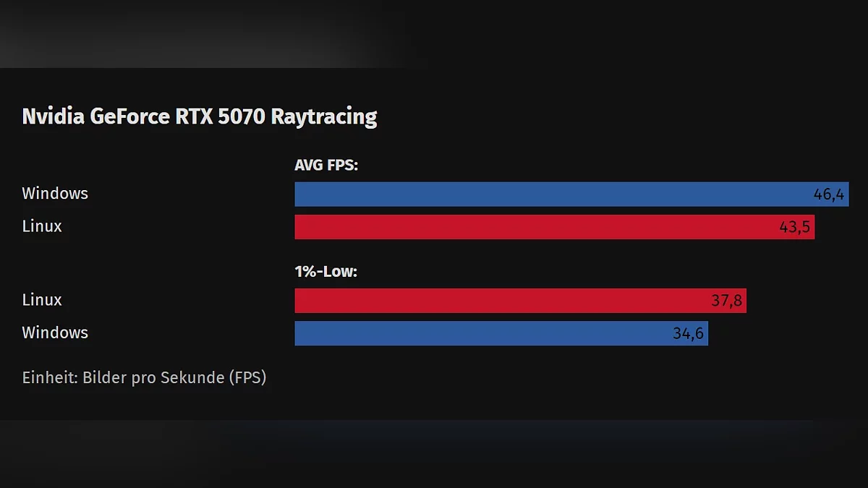This screenshot has width=868, height=488.
Task: Click the 34,6 value label
Action: click(x=688, y=333)
